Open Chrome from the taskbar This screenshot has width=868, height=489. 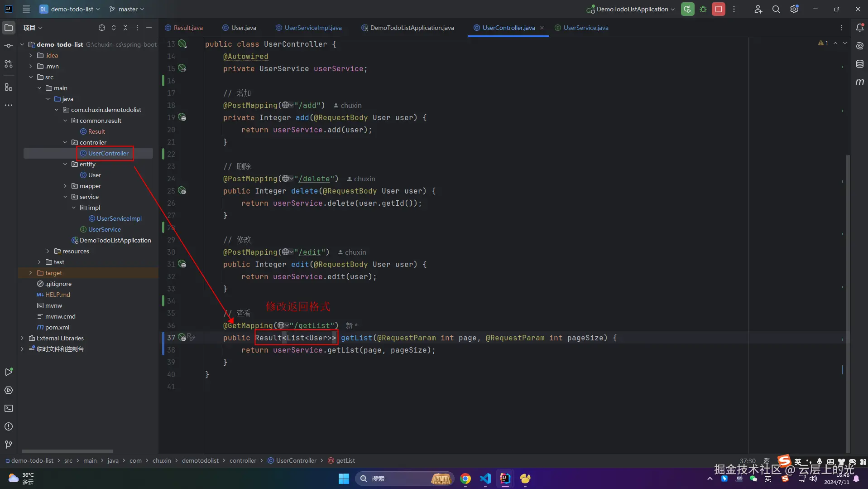465,479
